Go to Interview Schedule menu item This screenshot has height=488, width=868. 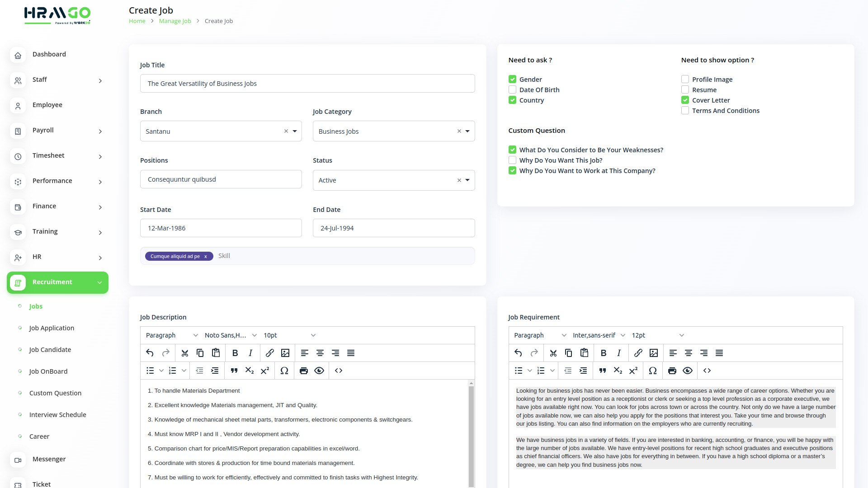[57, 415]
